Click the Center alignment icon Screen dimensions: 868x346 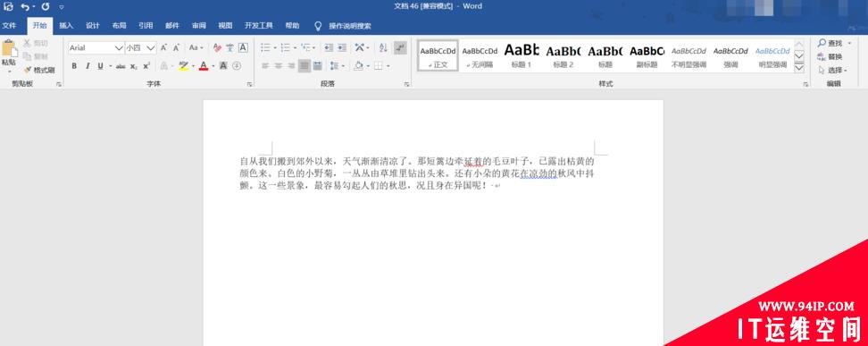coord(278,66)
